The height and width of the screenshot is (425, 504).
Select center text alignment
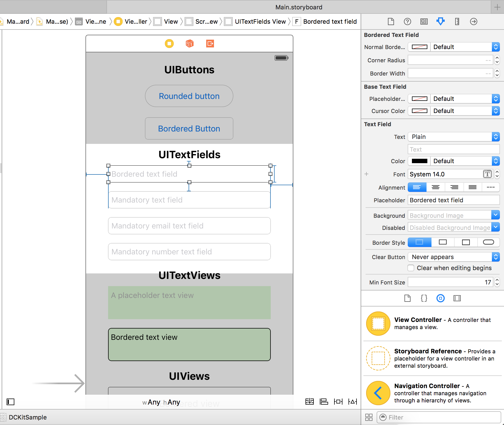pos(436,187)
